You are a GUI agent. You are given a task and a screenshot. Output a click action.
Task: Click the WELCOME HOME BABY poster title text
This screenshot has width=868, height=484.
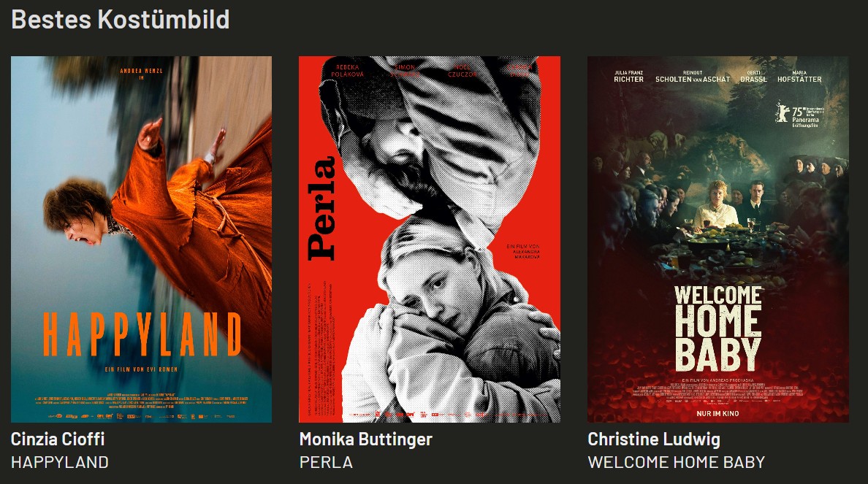pos(718,329)
